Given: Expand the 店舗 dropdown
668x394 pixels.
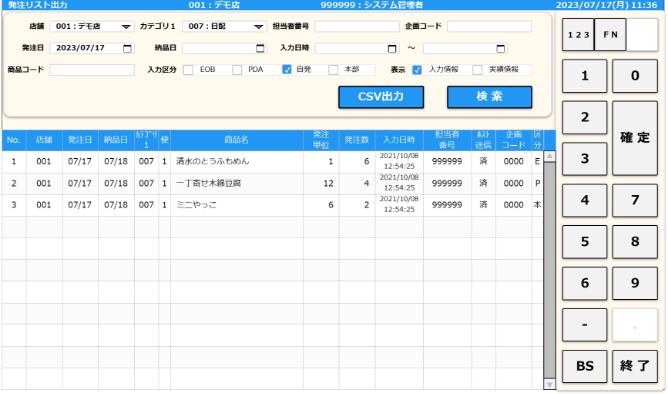Looking at the screenshot, I should (126, 26).
